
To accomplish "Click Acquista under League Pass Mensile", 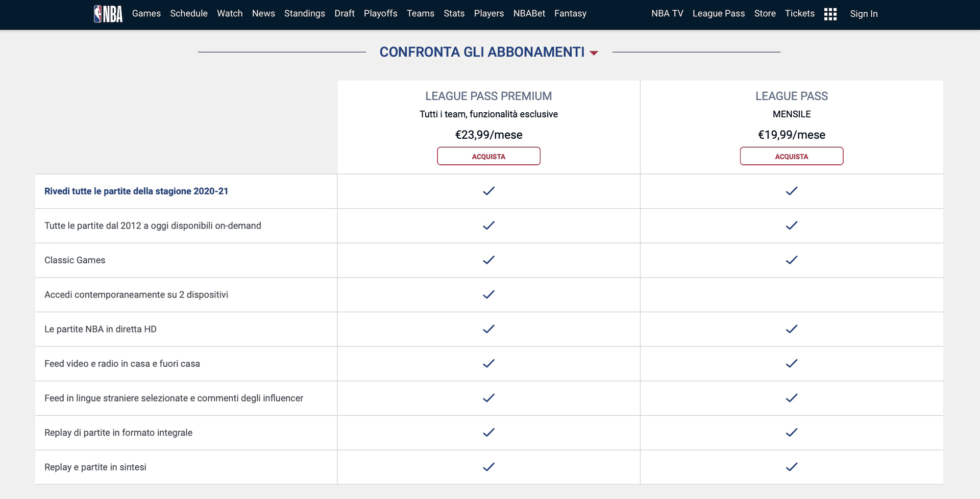I will click(x=792, y=156).
